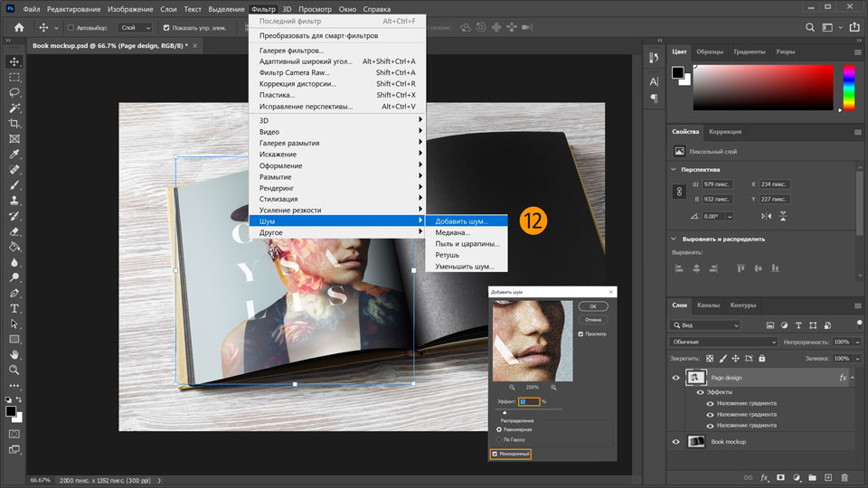Switch to the Коррекция tab
Viewport: 868px width, 488px height.
[x=724, y=132]
